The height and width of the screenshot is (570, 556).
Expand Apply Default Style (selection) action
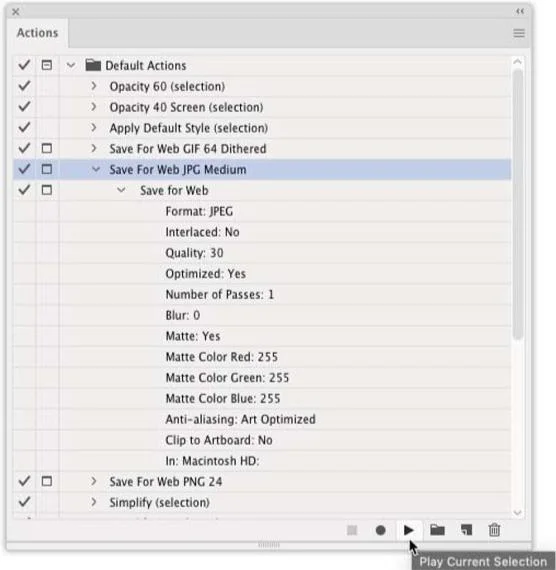[x=93, y=128]
